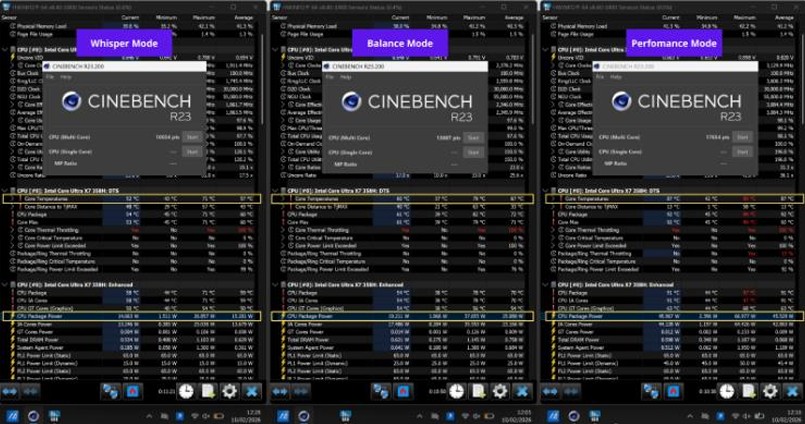
Task: Open the settings gear in Performance Mode HWiNFO panel
Action: [770, 392]
